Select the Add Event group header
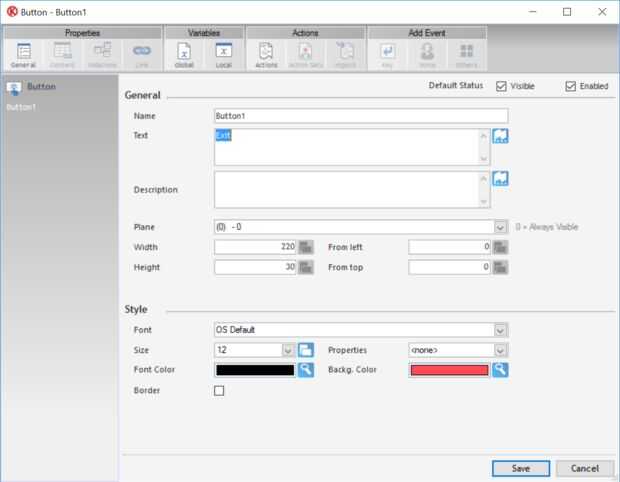620x482 pixels. click(427, 33)
